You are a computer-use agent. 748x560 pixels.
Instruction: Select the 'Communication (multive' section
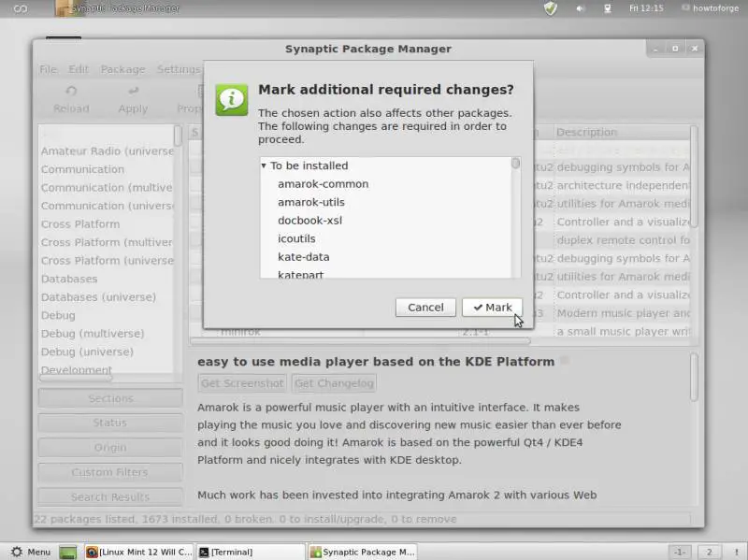click(x=107, y=188)
